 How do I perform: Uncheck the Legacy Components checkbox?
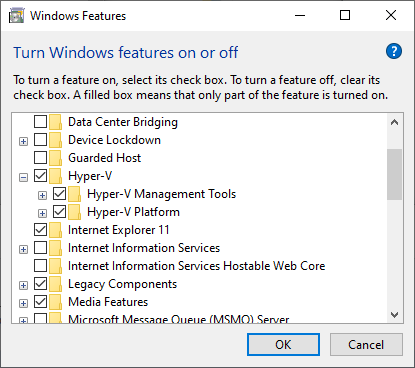point(40,284)
